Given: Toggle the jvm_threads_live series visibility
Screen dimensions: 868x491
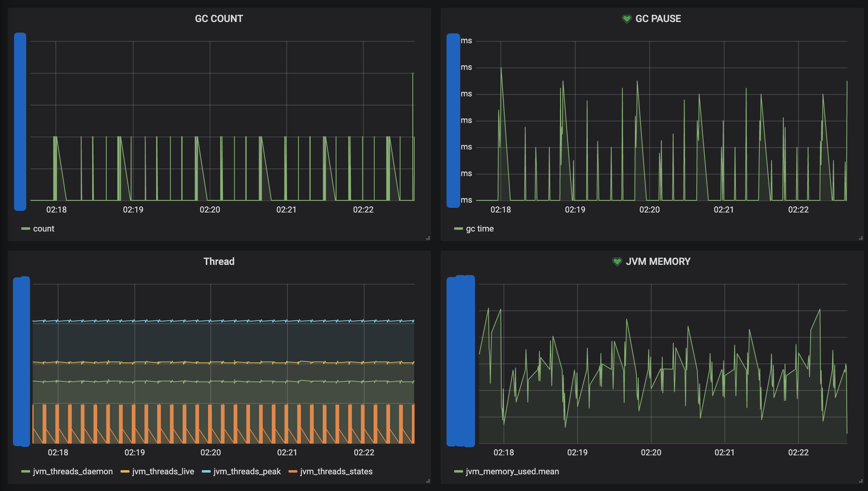Looking at the screenshot, I should 163,471.
